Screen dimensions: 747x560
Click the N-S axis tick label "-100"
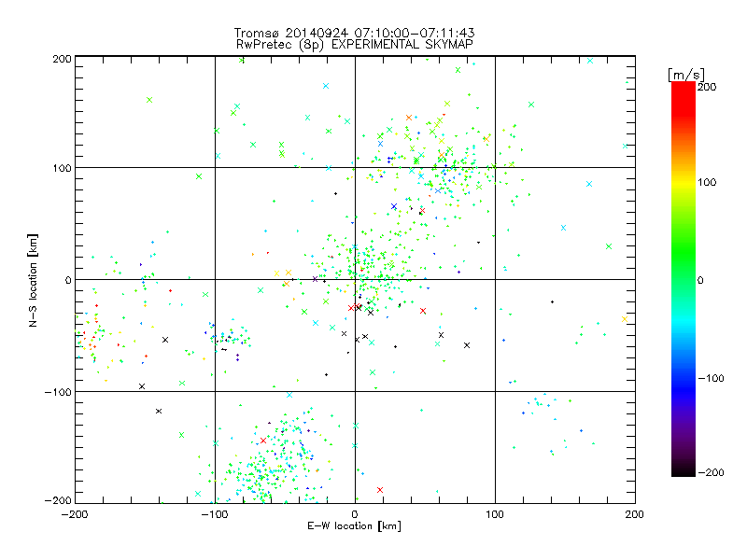point(58,392)
